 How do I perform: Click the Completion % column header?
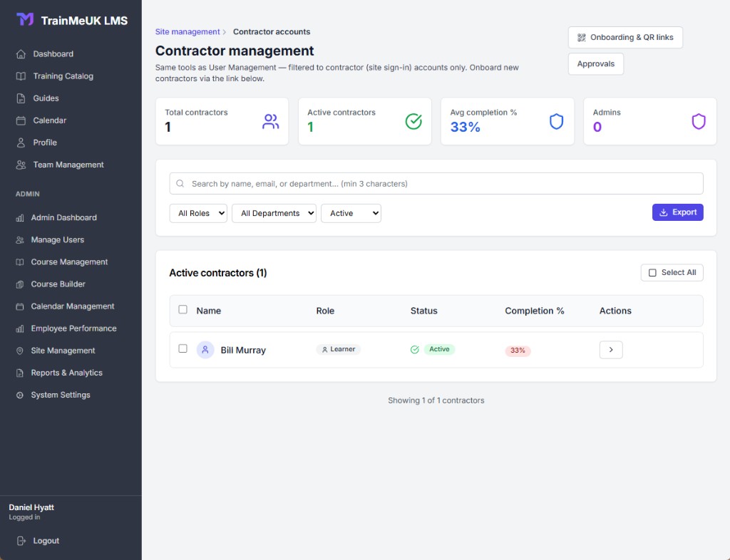point(535,311)
